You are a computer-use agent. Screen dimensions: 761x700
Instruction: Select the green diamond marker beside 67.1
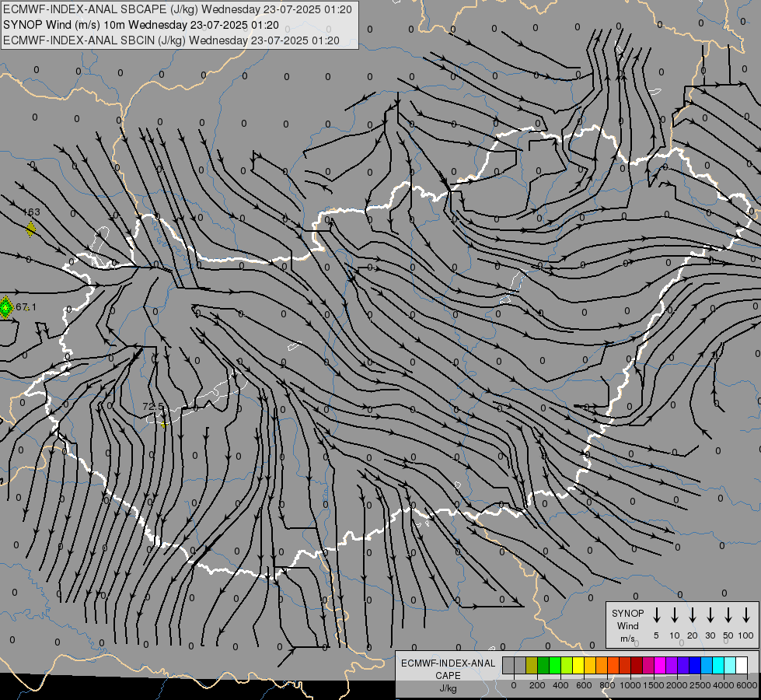coord(5,307)
